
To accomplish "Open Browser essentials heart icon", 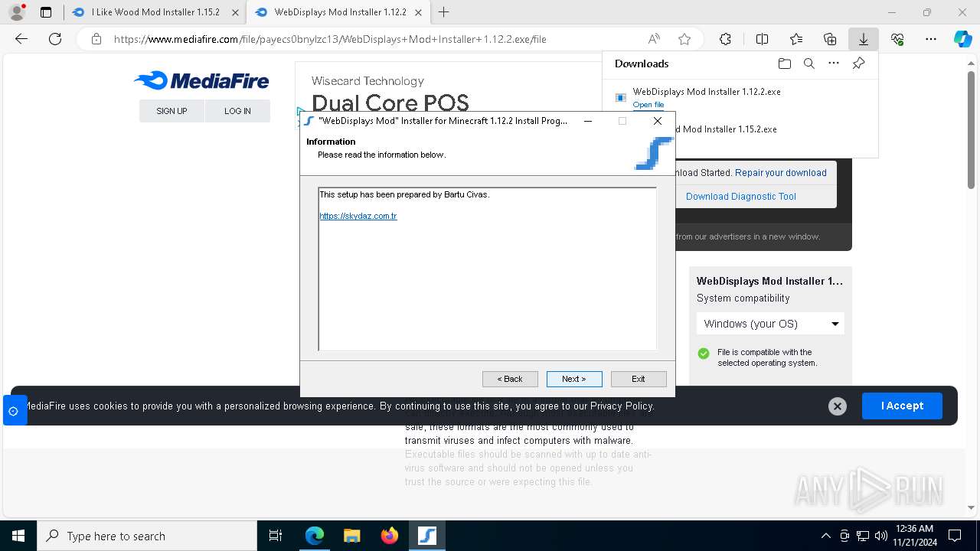I will tap(897, 39).
